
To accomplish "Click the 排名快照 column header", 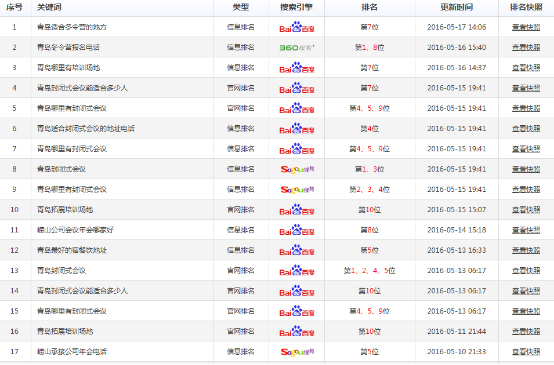I will point(526,7).
